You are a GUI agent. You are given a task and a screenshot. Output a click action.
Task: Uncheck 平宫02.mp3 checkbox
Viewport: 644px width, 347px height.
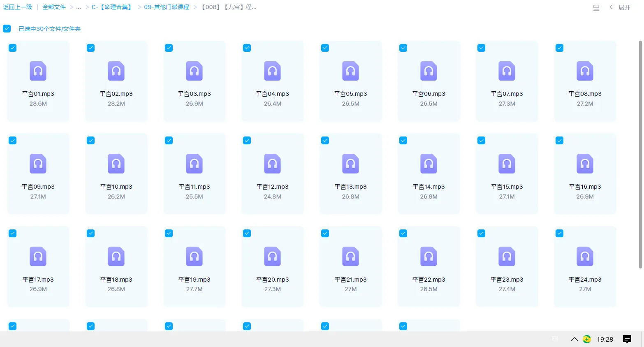(x=90, y=48)
